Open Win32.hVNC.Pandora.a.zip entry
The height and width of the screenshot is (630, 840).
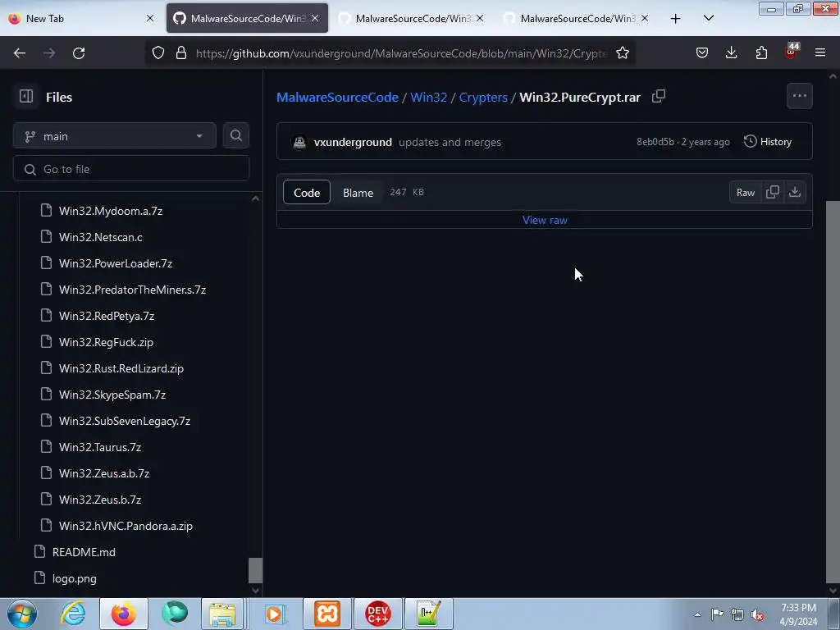pos(126,526)
